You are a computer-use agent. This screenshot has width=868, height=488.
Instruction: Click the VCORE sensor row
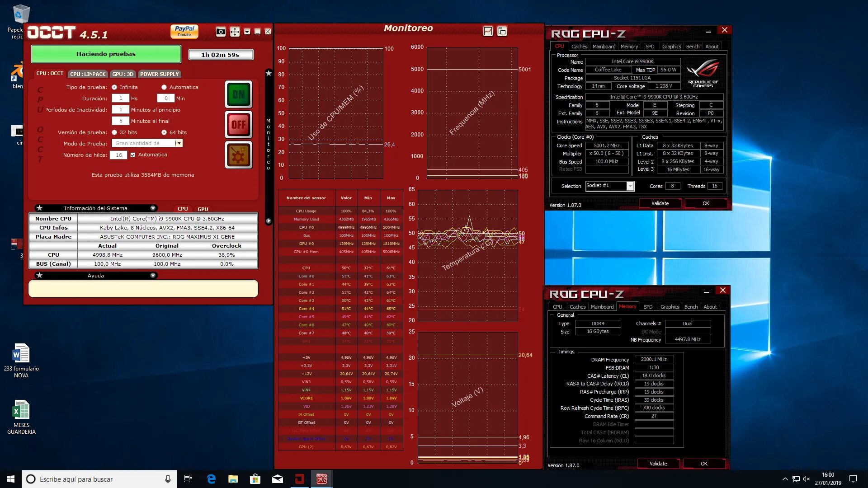point(340,398)
